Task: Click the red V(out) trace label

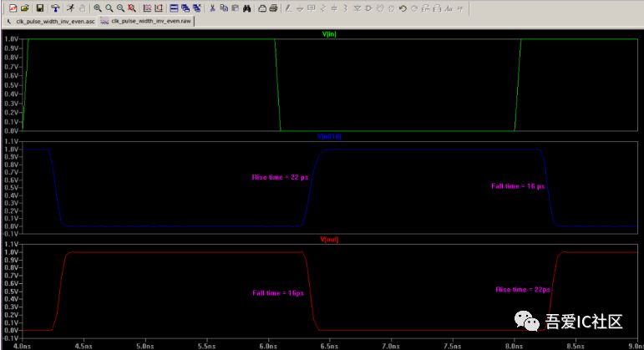Action: (x=329, y=239)
